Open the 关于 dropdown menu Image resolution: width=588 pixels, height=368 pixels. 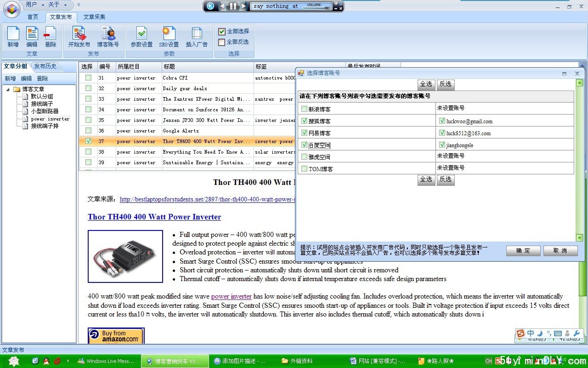click(57, 5)
